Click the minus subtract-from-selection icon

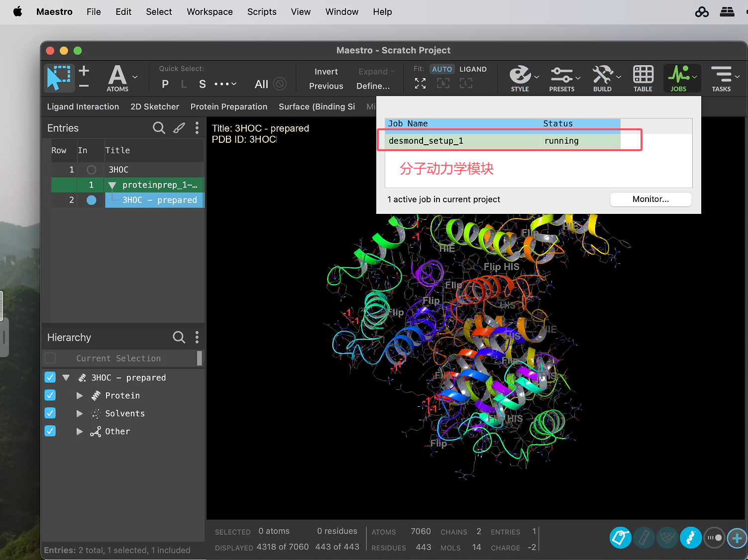[x=84, y=86]
